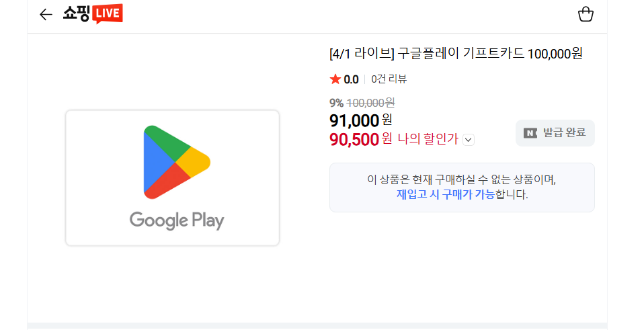Click the 9% discount rate
Screen dimensions: 644x330
336,103
